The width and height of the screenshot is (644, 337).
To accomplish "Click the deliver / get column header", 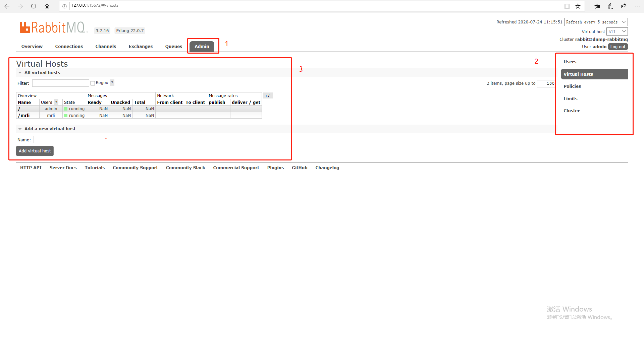I will click(x=246, y=103).
